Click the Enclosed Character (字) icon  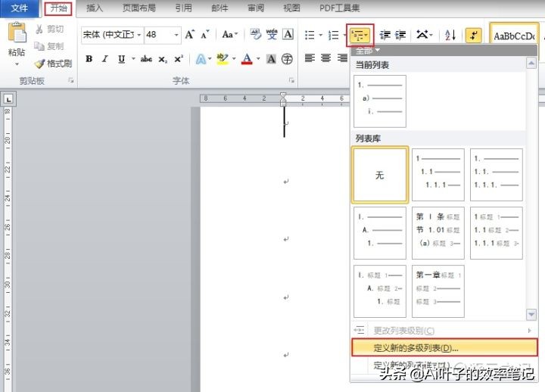pyautogui.click(x=287, y=59)
